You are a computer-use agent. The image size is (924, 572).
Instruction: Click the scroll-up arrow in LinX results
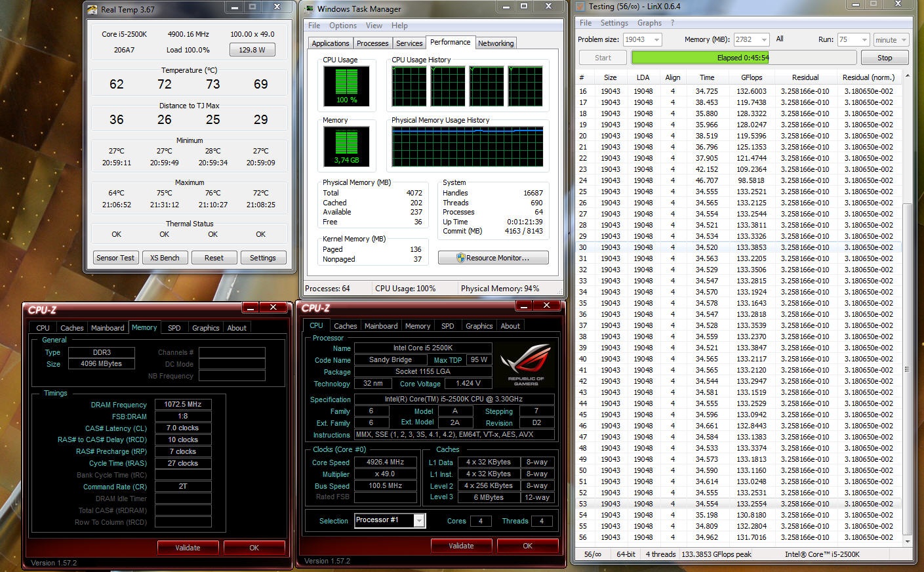coord(908,77)
